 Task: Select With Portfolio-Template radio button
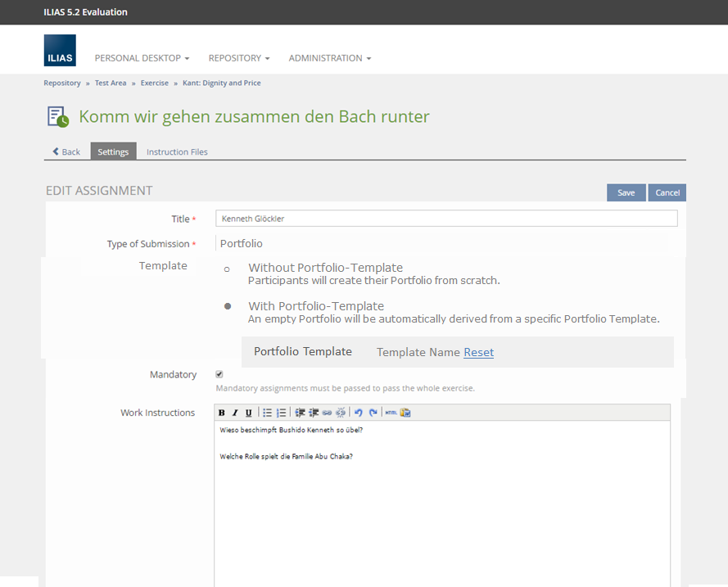click(227, 306)
